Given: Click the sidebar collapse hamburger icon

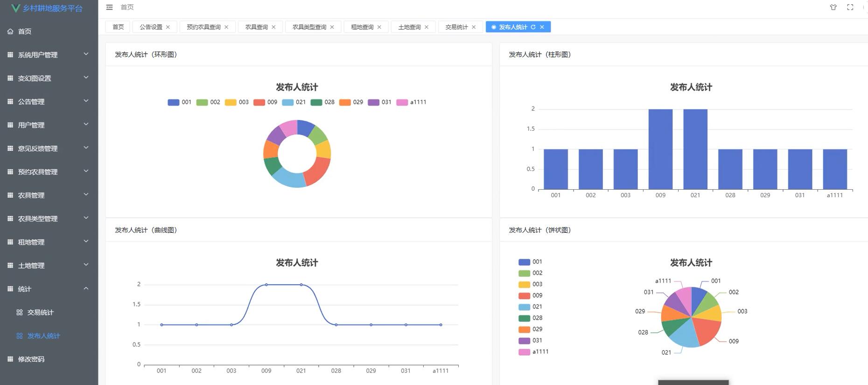Looking at the screenshot, I should click(x=109, y=7).
